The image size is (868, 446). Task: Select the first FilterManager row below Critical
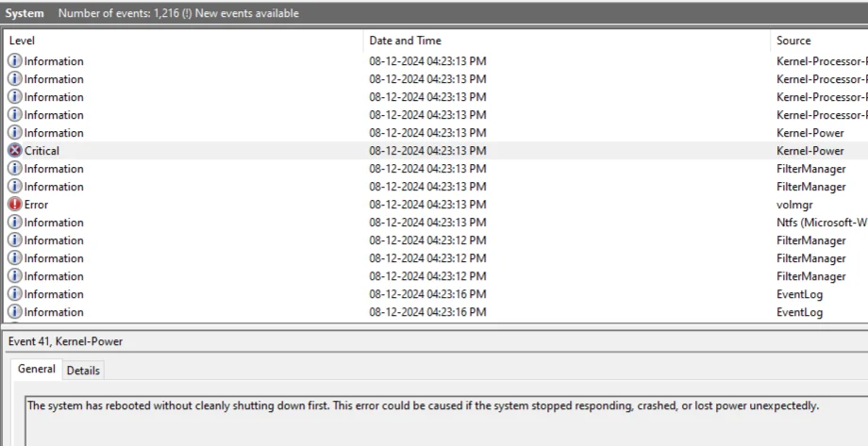[x=436, y=169]
